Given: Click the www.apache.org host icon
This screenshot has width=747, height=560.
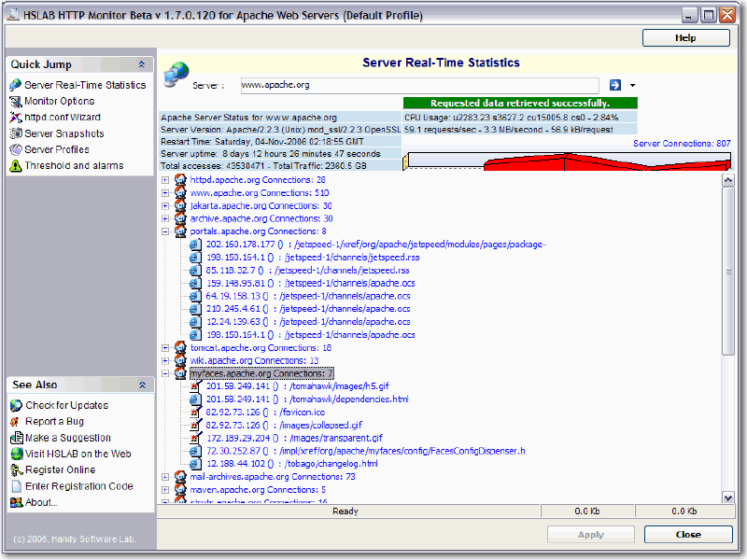Looking at the screenshot, I should pyautogui.click(x=180, y=192).
